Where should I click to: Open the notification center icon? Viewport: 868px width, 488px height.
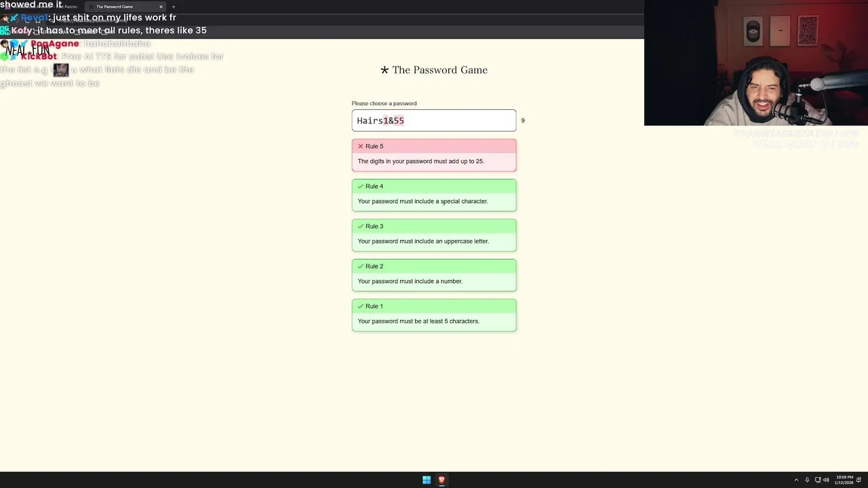tap(860, 480)
